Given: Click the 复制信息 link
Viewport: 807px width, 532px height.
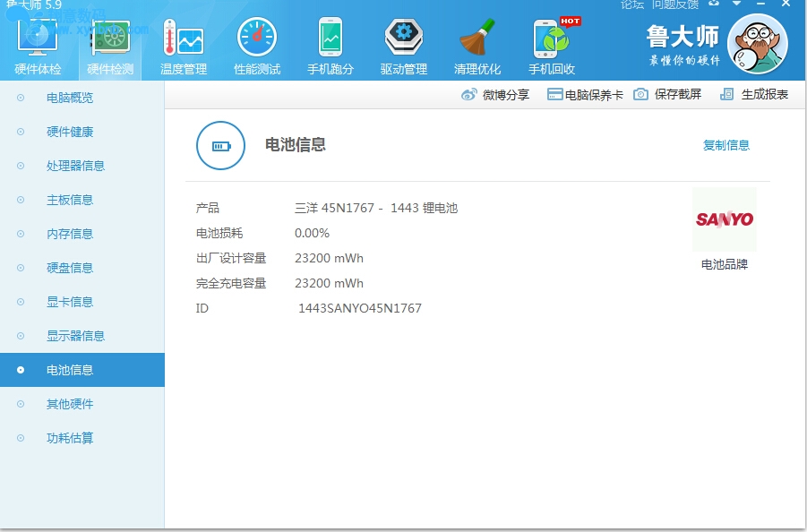Looking at the screenshot, I should pyautogui.click(x=726, y=145).
